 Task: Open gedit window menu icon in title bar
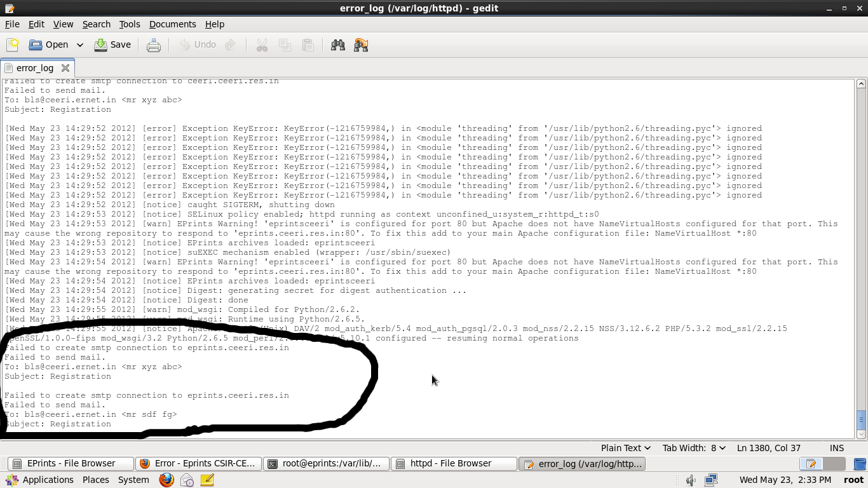click(x=9, y=8)
